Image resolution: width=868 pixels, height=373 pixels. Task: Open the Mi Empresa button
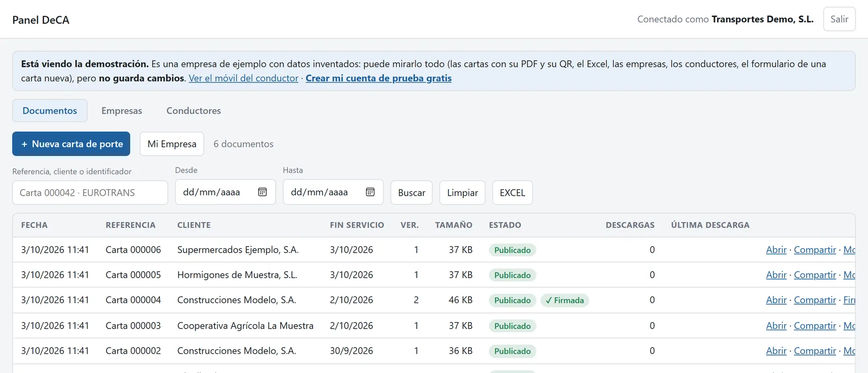pos(172,144)
